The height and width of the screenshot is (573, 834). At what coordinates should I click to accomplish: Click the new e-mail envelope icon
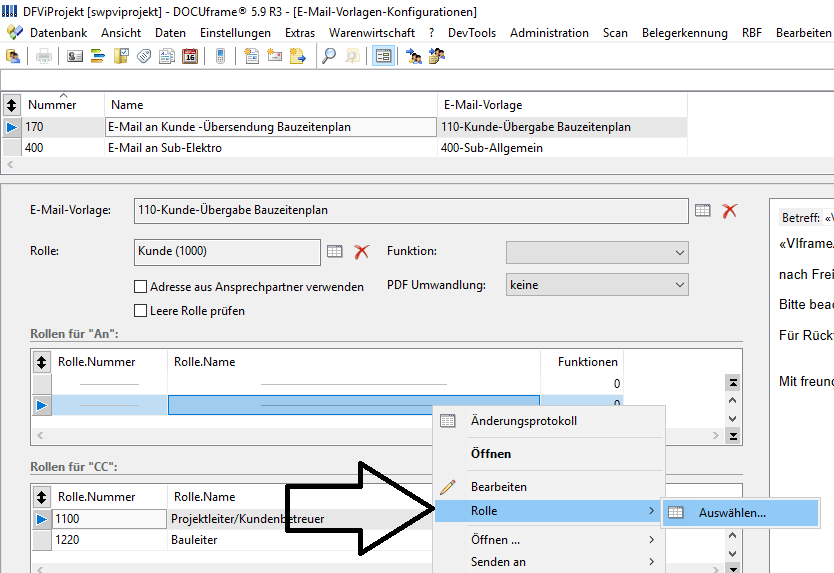pos(274,56)
